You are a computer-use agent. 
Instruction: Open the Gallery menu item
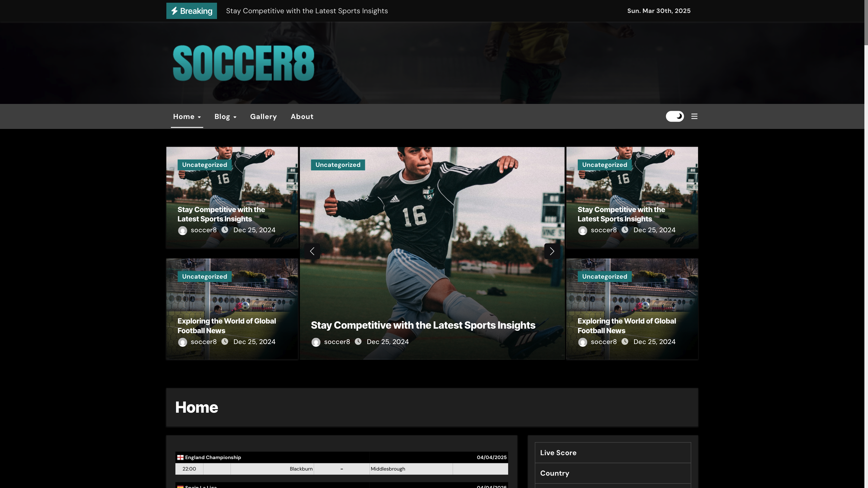(263, 117)
